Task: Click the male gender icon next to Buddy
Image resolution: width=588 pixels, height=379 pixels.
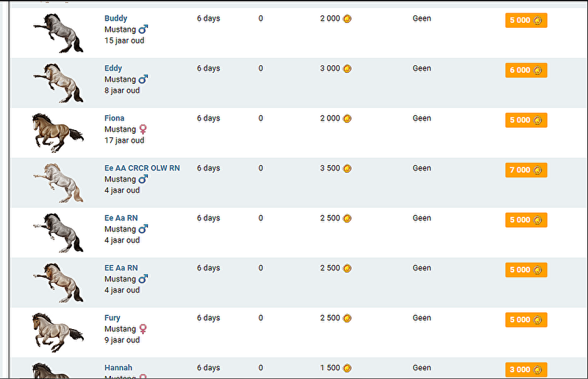Action: [143, 29]
